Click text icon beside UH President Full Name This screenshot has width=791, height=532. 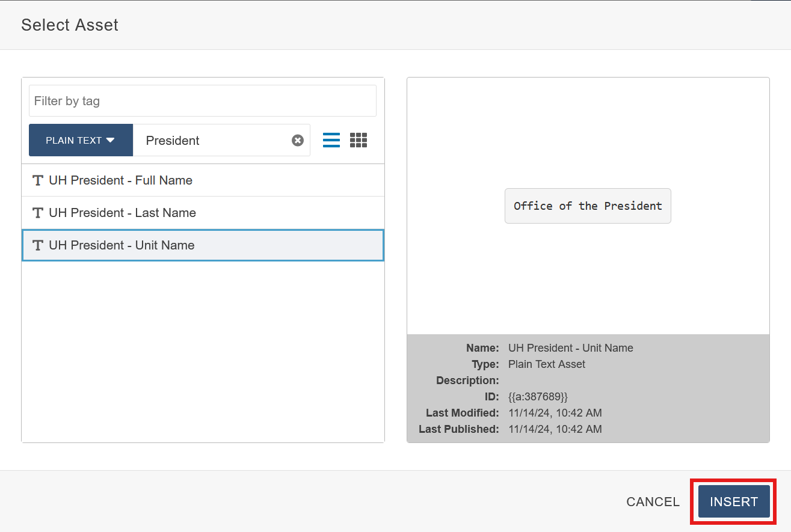(x=38, y=180)
